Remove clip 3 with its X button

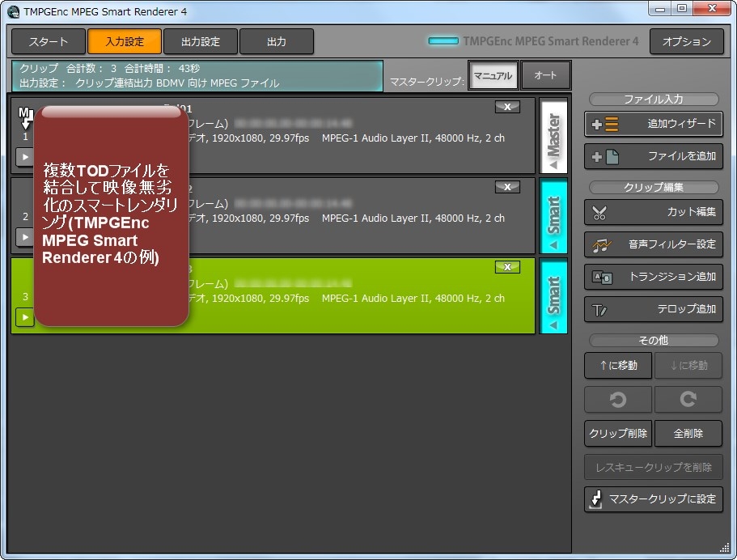click(x=507, y=267)
